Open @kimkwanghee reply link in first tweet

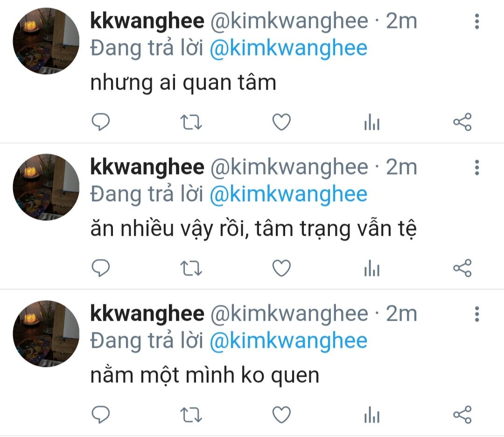coord(288,48)
